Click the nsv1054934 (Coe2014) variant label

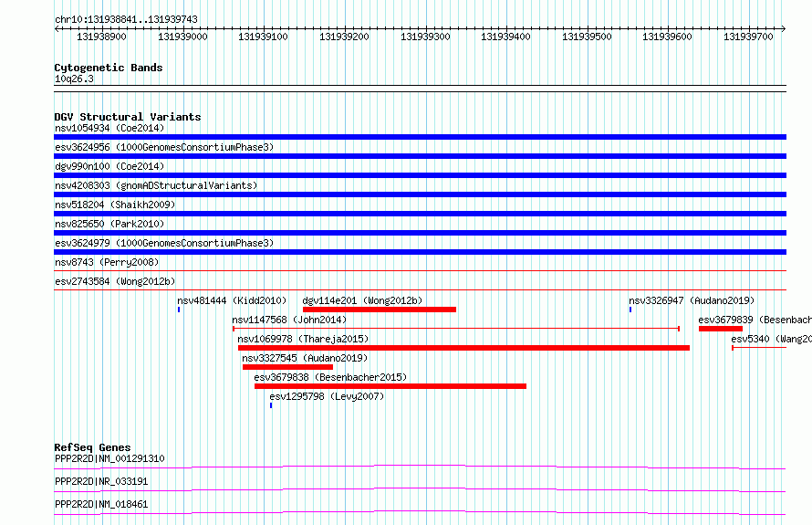pyautogui.click(x=109, y=128)
